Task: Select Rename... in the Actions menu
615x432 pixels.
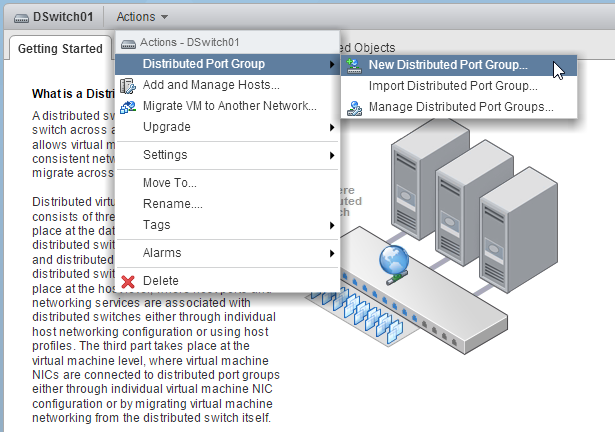Action: (x=172, y=204)
